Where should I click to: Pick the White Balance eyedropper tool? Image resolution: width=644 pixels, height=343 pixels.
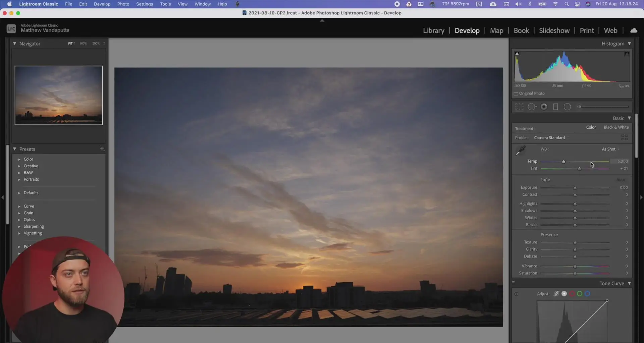(521, 151)
